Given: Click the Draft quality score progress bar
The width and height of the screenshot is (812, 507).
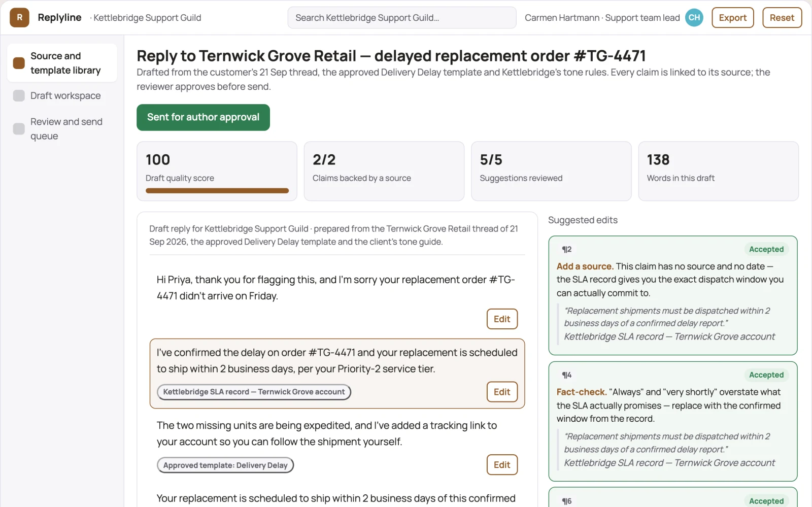Looking at the screenshot, I should [217, 191].
